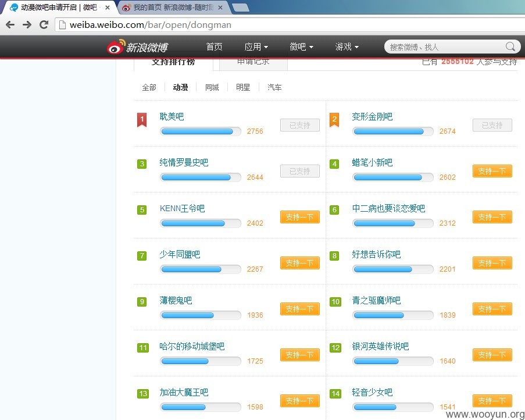
Task: Close the 动漫微吧申请开启 tab
Action: click(x=108, y=8)
